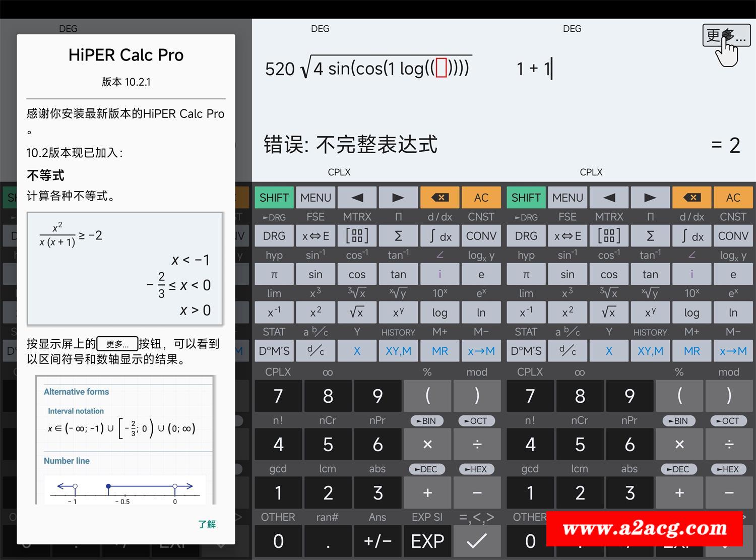Tap the open parenthesis on middle keypad
The image size is (756, 560).
pos(427,396)
